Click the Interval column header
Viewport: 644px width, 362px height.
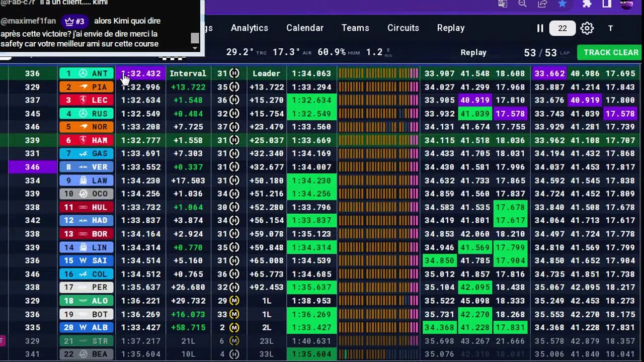point(188,73)
